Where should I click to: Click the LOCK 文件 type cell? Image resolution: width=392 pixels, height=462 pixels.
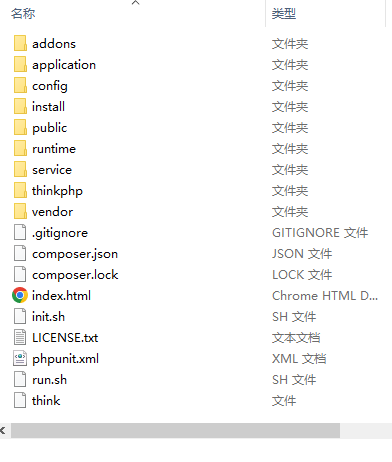coord(302,275)
